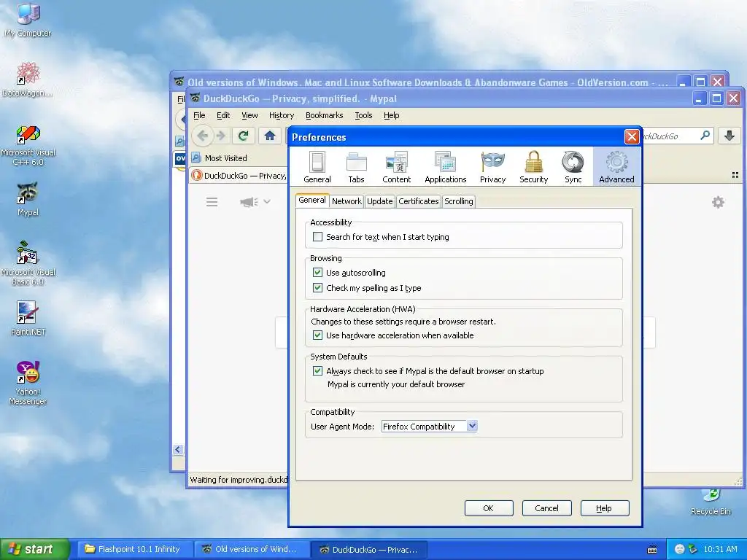The width and height of the screenshot is (747, 560).
Task: Open the DuckDuckGo page settings gear
Action: (718, 202)
